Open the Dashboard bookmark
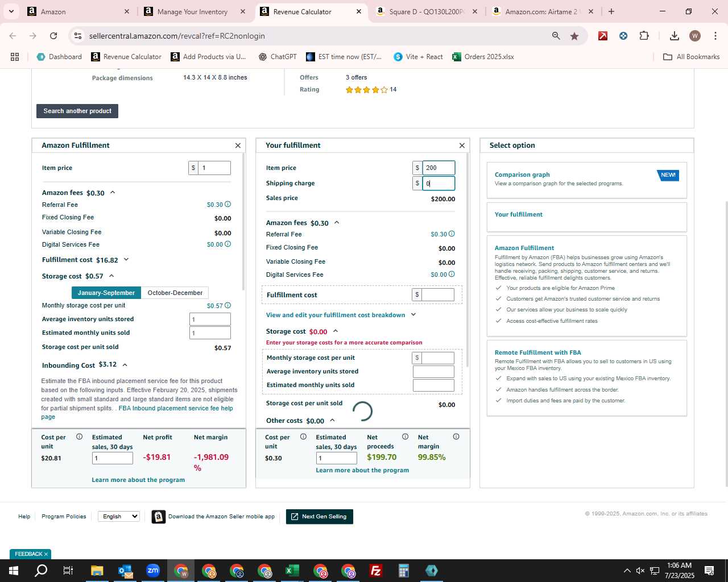This screenshot has height=582, width=728. (x=59, y=57)
